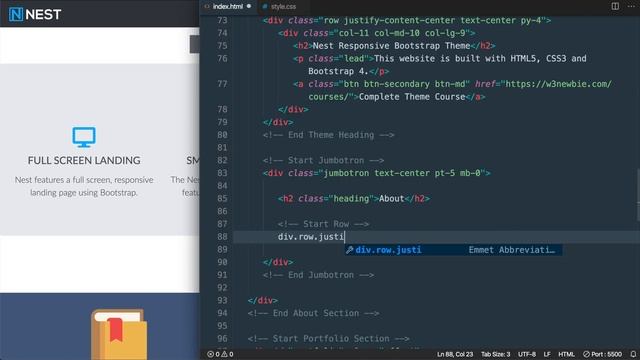The width and height of the screenshot is (640, 360).
Task: Place the cursor in line 88 div.row.justi text
Action: (x=311, y=237)
